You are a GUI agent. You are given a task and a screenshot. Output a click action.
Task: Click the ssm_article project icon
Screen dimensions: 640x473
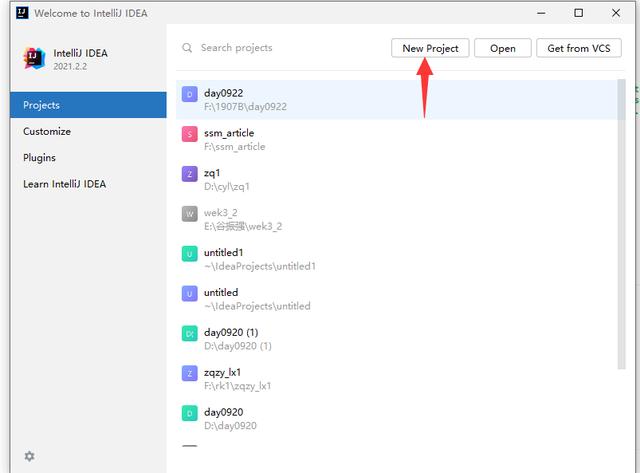189,134
